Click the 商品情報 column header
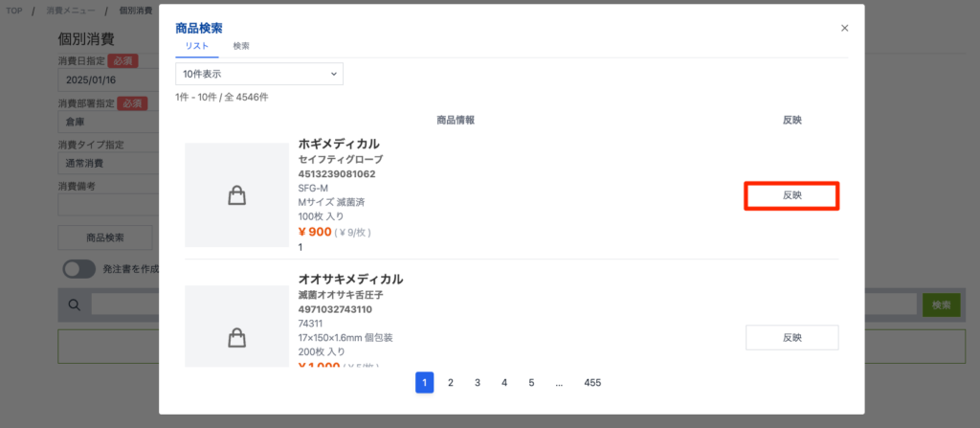 [x=456, y=120]
